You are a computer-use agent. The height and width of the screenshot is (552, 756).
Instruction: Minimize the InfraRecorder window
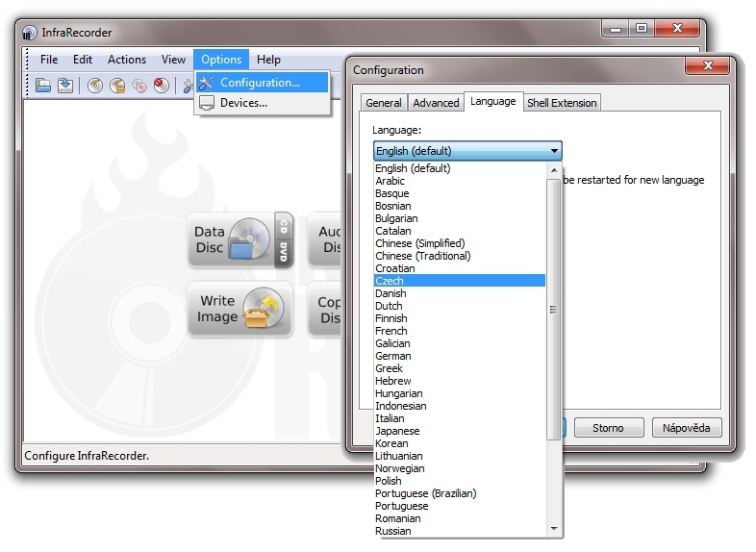point(616,28)
